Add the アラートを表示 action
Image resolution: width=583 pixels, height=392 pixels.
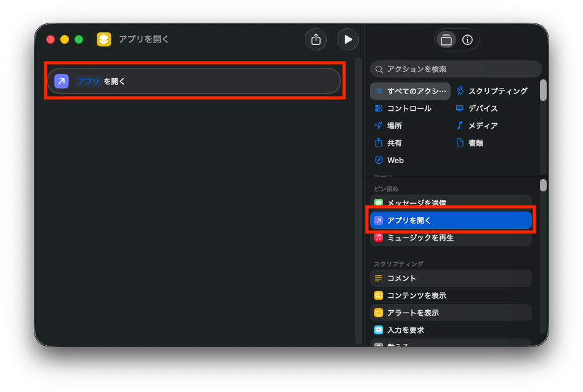pyautogui.click(x=451, y=313)
